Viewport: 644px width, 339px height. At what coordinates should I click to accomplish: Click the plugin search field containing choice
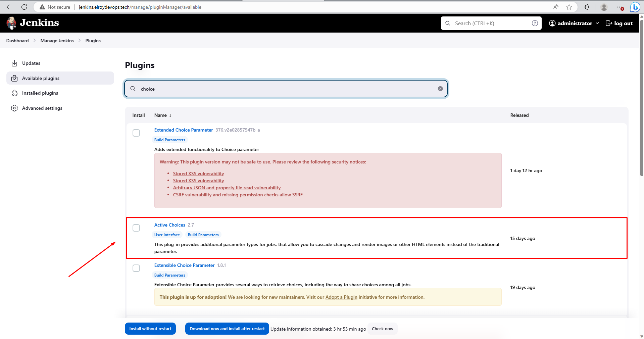(x=286, y=89)
